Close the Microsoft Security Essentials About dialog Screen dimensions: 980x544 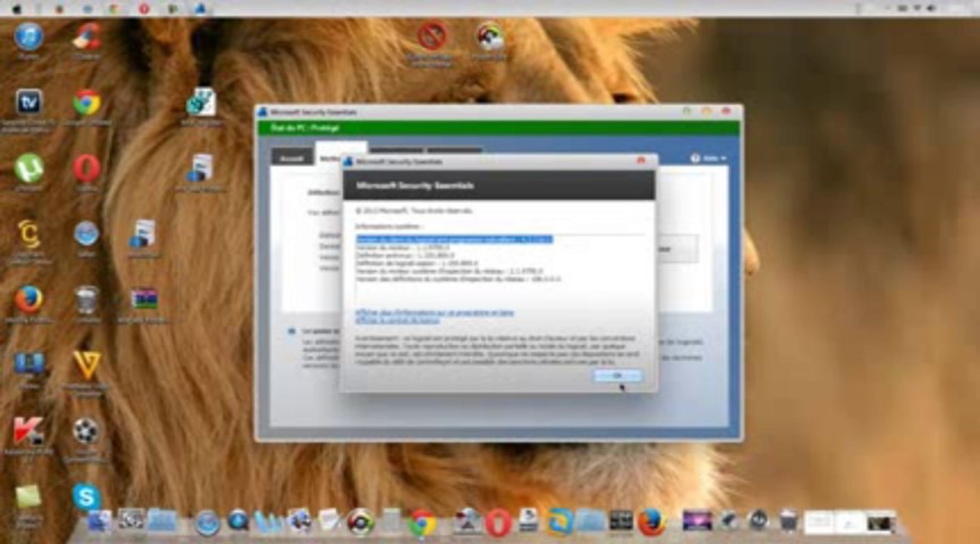tap(641, 160)
